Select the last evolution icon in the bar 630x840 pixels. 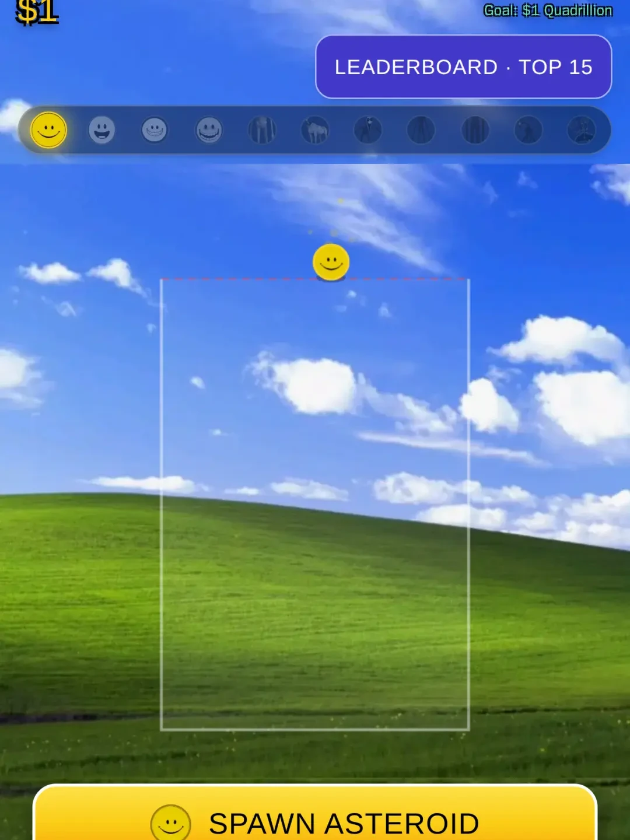(x=582, y=130)
